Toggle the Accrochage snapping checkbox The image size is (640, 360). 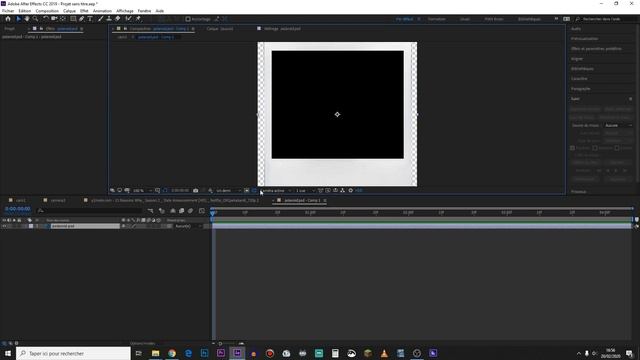coord(188,19)
